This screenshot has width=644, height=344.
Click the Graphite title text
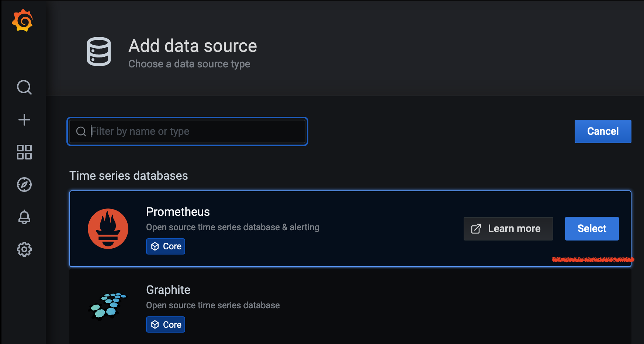click(x=168, y=290)
